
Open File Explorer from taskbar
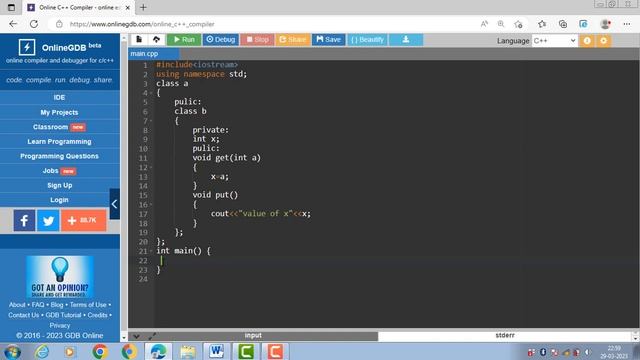coord(188,351)
